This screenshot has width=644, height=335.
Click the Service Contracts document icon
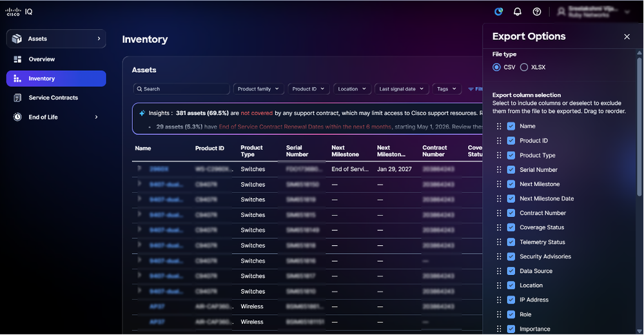[17, 98]
